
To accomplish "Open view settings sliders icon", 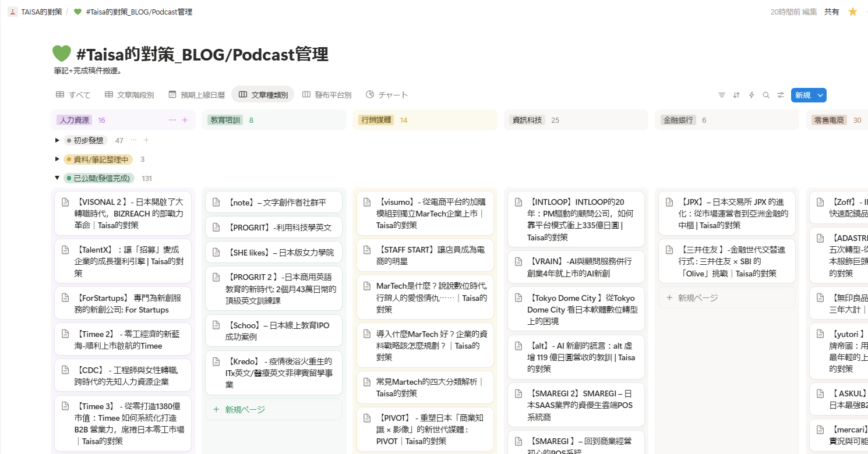I will click(x=781, y=95).
